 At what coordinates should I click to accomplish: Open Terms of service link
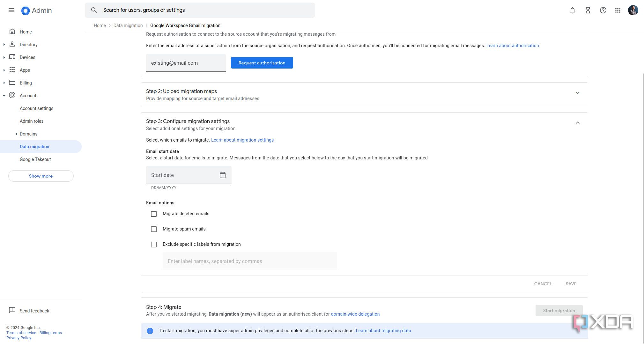tap(21, 333)
